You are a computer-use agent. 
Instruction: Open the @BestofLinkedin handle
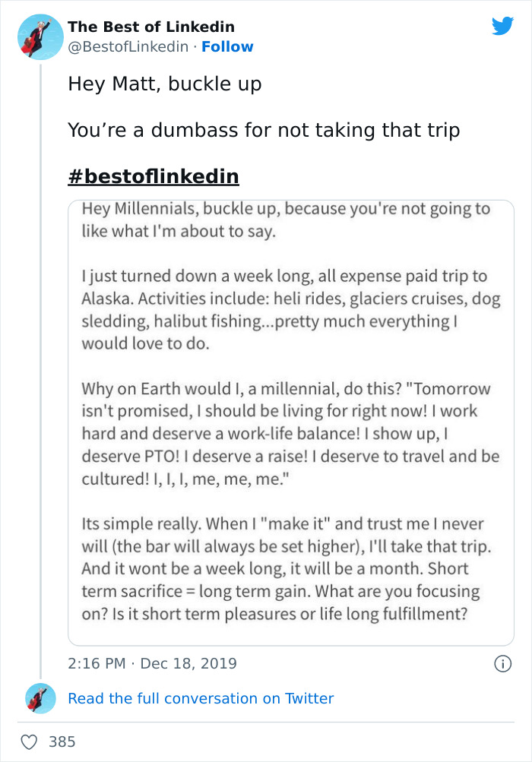128,46
